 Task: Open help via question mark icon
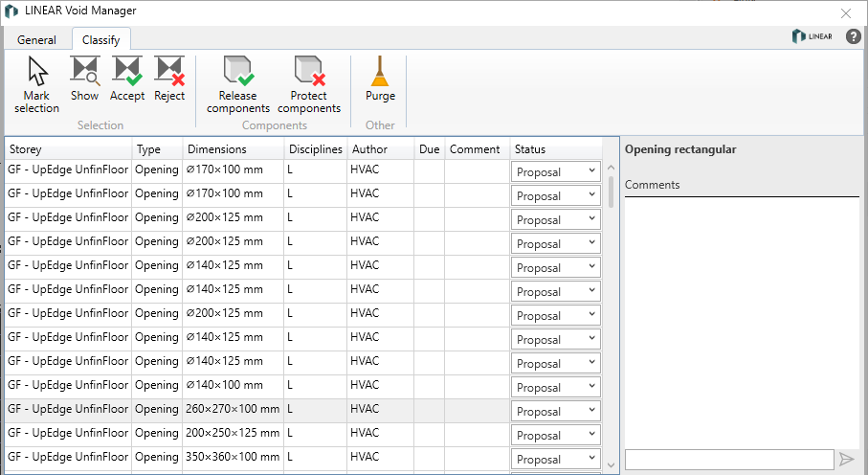point(854,36)
